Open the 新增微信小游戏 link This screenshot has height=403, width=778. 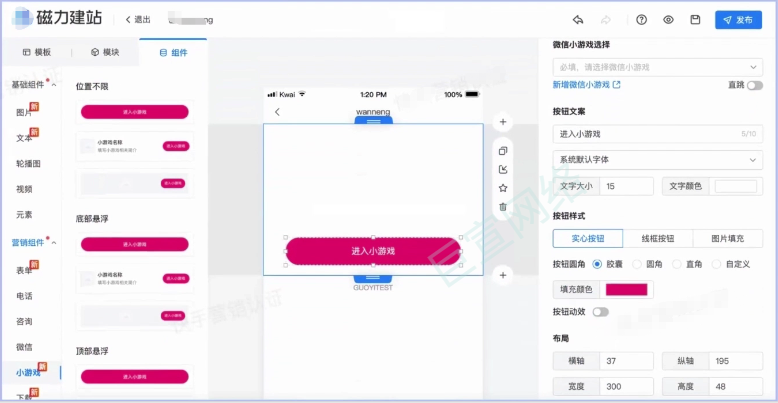pyautogui.click(x=586, y=85)
